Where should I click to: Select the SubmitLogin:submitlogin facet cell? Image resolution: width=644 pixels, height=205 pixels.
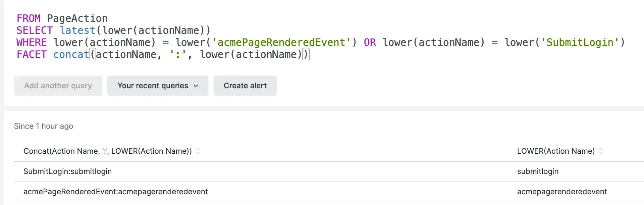tap(67, 171)
